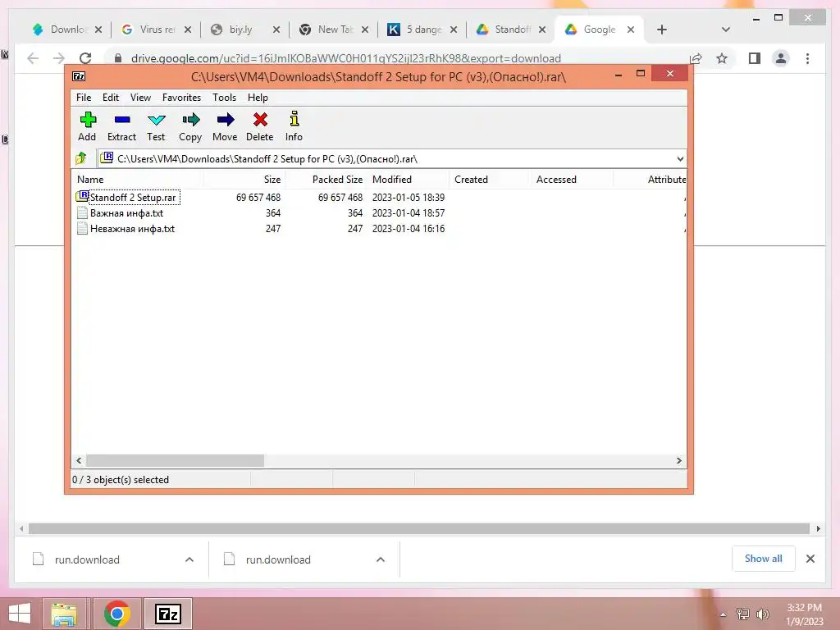Screen dimensions: 840x630
Task: Sort by Size column header
Action: (244, 180)
